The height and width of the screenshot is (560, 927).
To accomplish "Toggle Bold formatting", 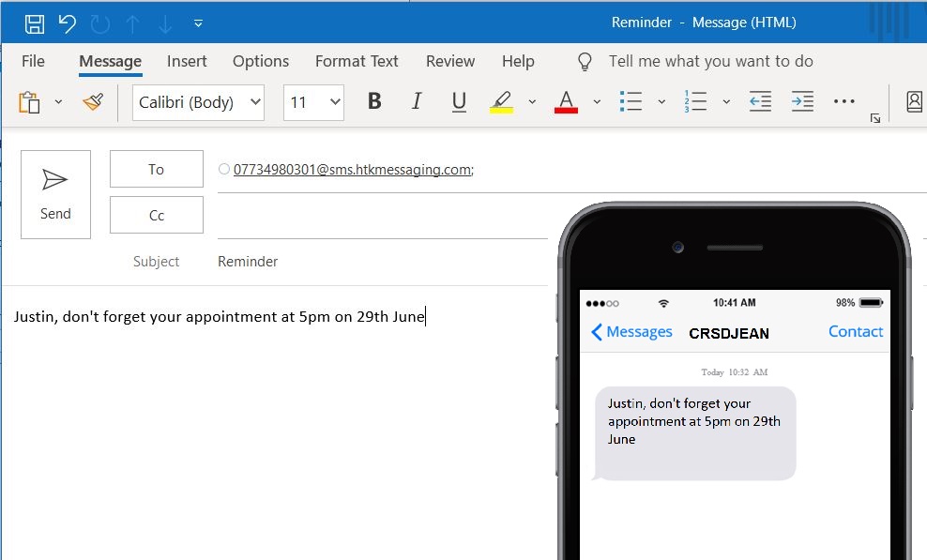I will pyautogui.click(x=374, y=101).
